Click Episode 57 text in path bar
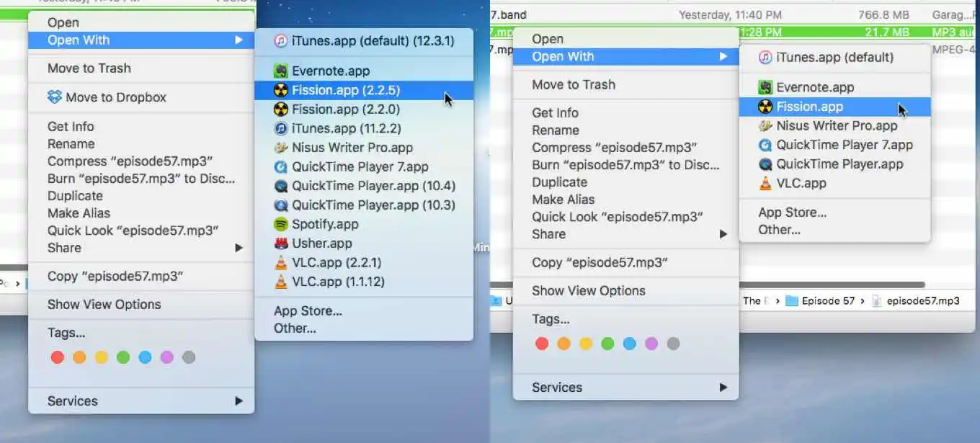The height and width of the screenshot is (443, 980). coord(828,301)
